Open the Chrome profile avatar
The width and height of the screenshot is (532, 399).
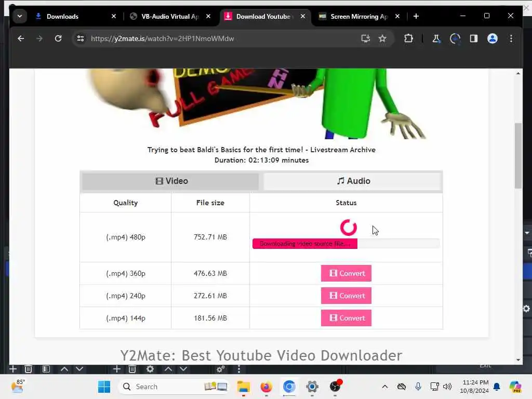tap(493, 38)
